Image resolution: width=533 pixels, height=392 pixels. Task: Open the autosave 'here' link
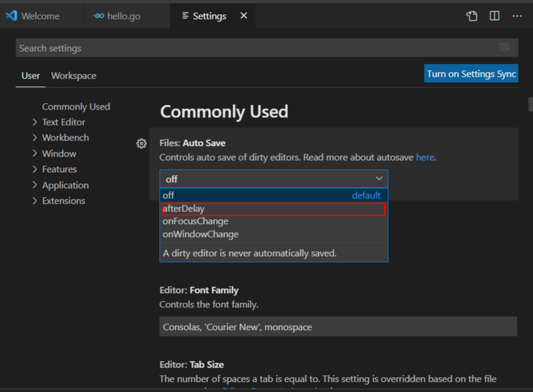tap(425, 157)
